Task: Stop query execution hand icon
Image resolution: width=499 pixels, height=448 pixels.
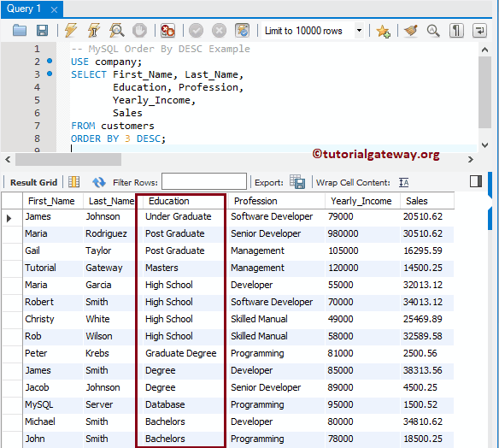Action: (139, 31)
